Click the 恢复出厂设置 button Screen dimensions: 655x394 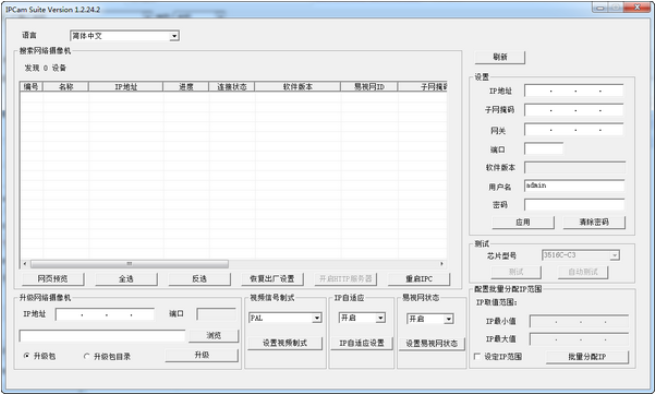(272, 279)
